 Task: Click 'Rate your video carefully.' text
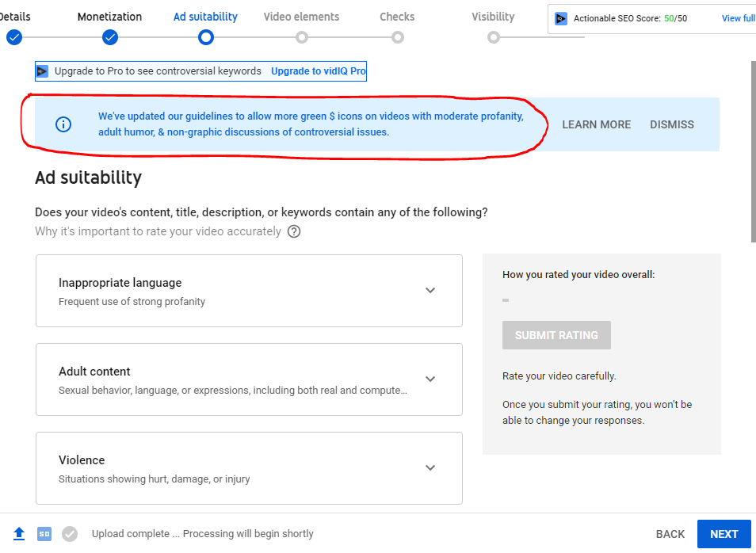coord(559,376)
